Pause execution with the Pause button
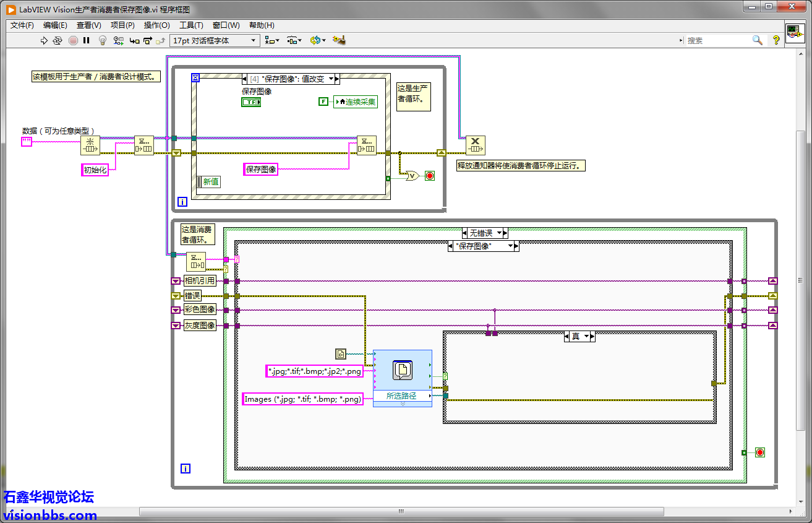Image resolution: width=812 pixels, height=523 pixels. [x=87, y=40]
